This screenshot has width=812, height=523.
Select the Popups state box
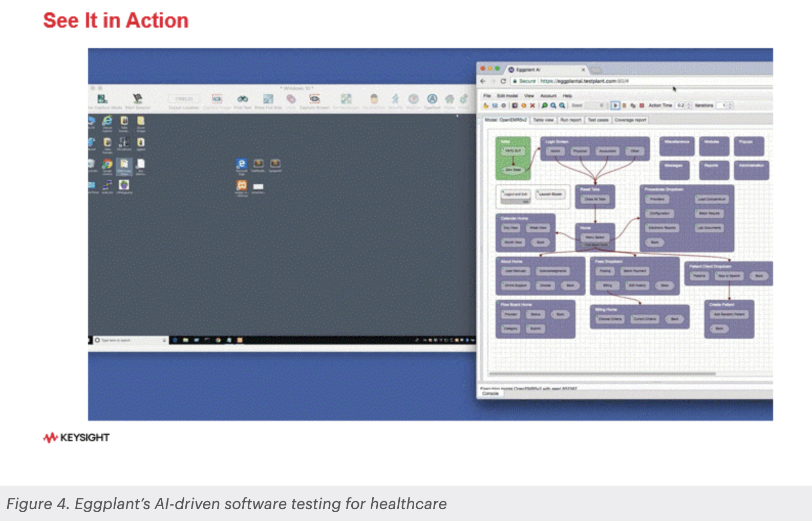(x=749, y=146)
